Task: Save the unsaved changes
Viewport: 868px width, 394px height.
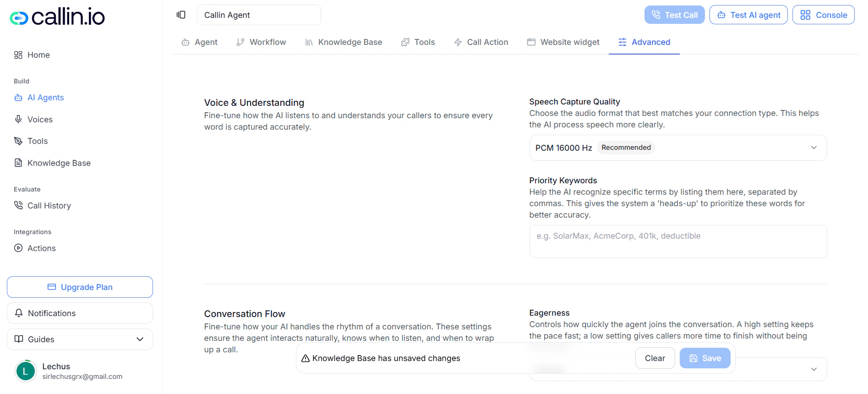Action: pyautogui.click(x=705, y=358)
